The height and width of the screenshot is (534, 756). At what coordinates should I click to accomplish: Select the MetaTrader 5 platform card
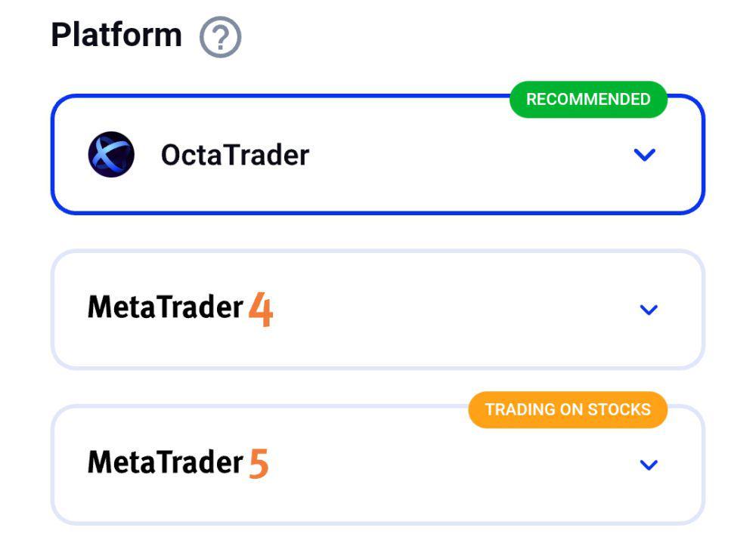coord(378,465)
